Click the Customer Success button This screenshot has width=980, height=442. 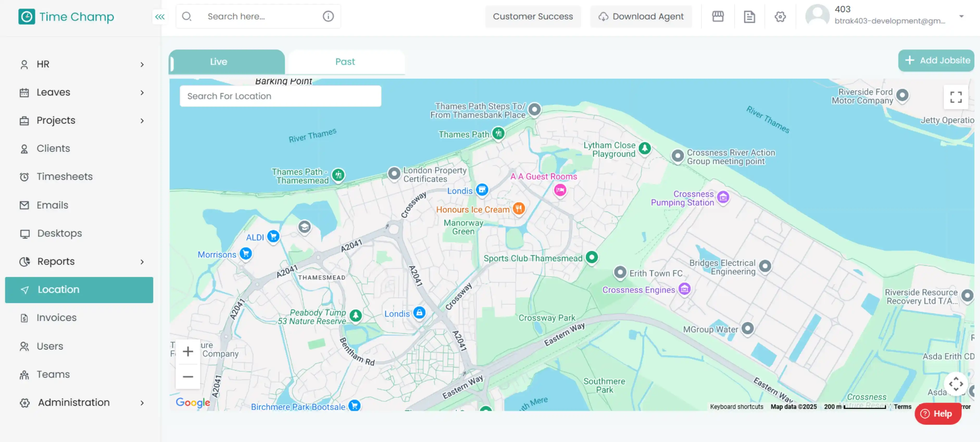[533, 16]
